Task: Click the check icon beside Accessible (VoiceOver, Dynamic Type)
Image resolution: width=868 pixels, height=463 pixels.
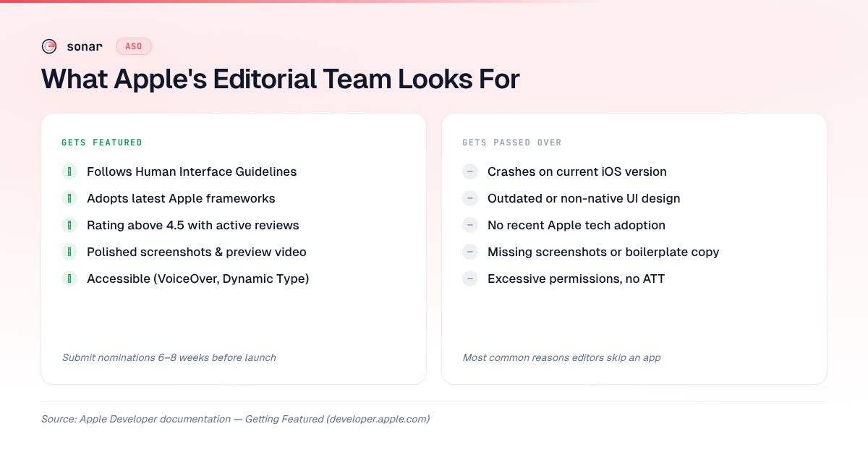Action: tap(69, 279)
